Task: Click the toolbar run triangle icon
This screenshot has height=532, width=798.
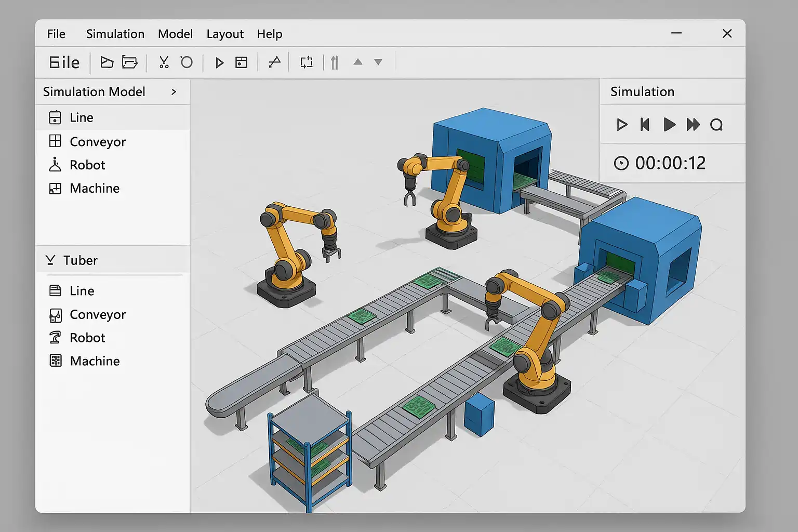Action: 219,63
